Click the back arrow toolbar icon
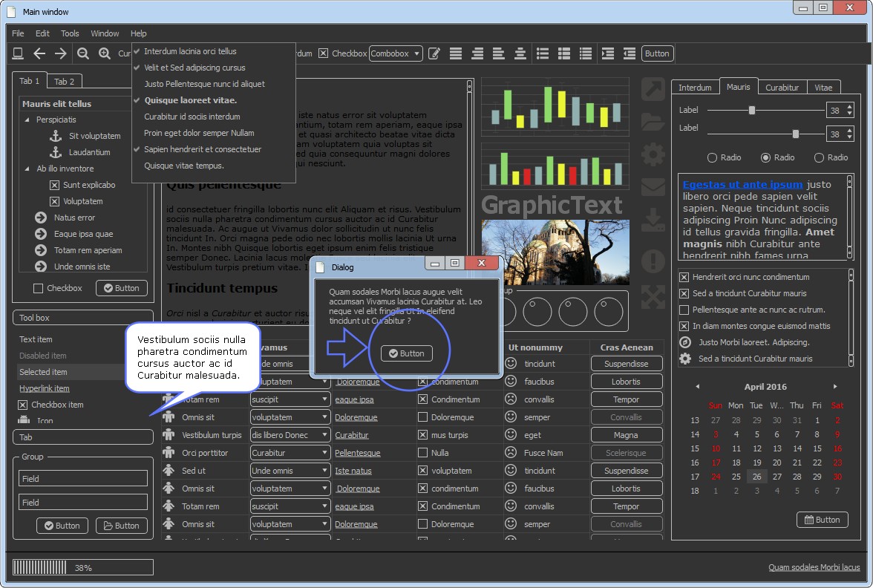The height and width of the screenshot is (588, 873). point(39,53)
